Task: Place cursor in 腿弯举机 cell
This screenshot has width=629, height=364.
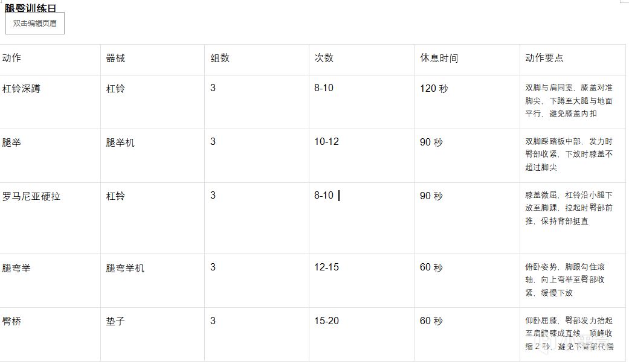Action: (x=125, y=268)
